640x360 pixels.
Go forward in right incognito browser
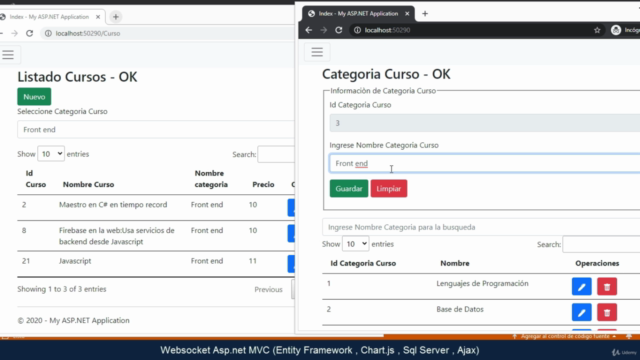[324, 30]
